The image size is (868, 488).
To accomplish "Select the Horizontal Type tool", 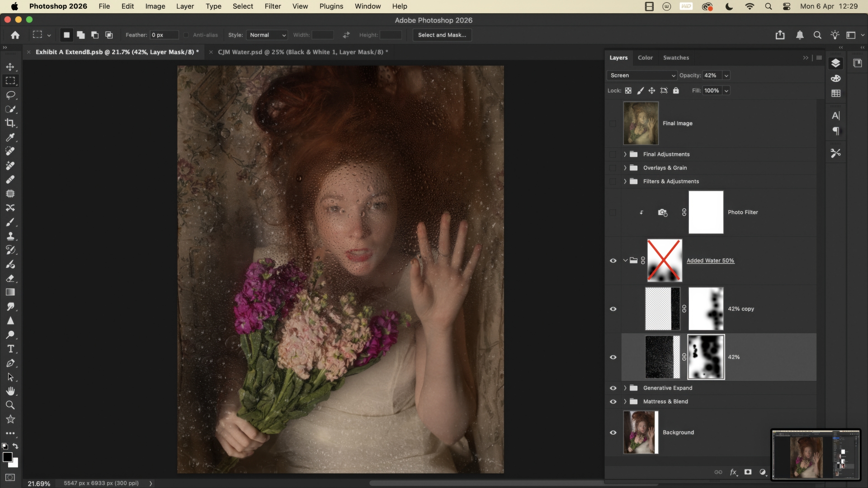I will point(10,349).
